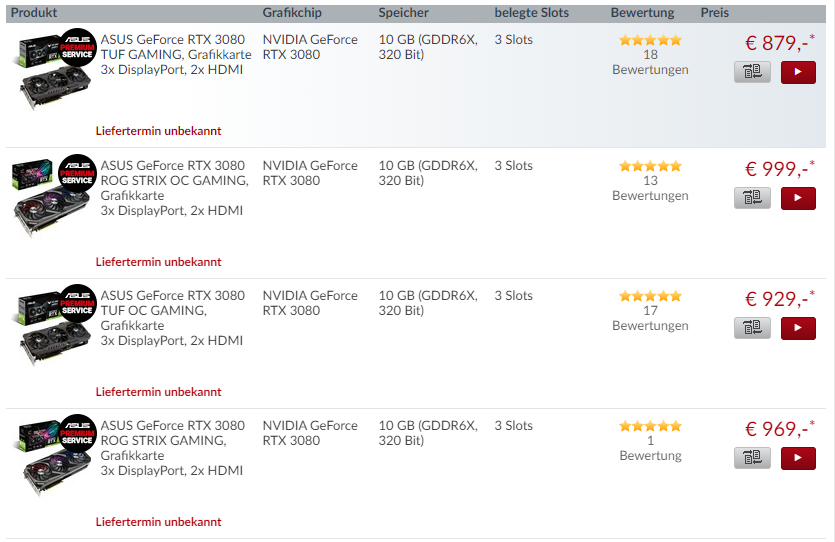Open the €969 ROG STRIX GAMING product image
Screen dimensions: 835x542
point(53,456)
